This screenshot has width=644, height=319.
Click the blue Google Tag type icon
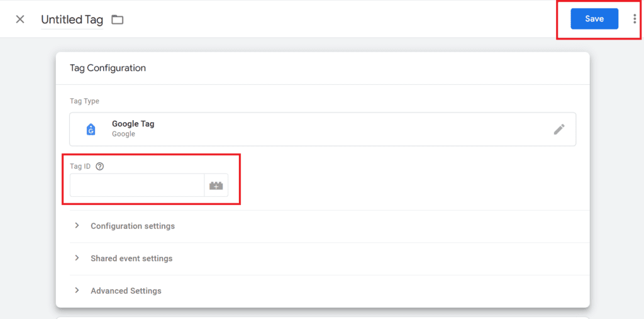point(91,129)
